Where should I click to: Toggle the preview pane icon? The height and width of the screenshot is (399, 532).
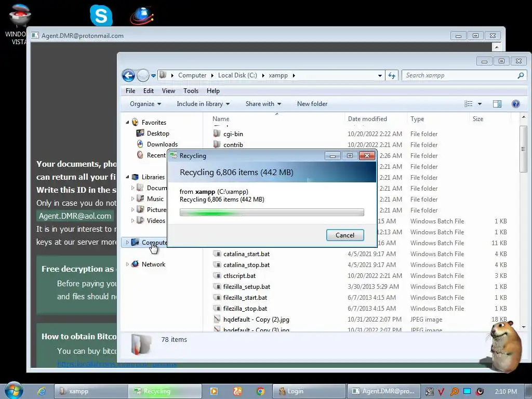click(497, 104)
